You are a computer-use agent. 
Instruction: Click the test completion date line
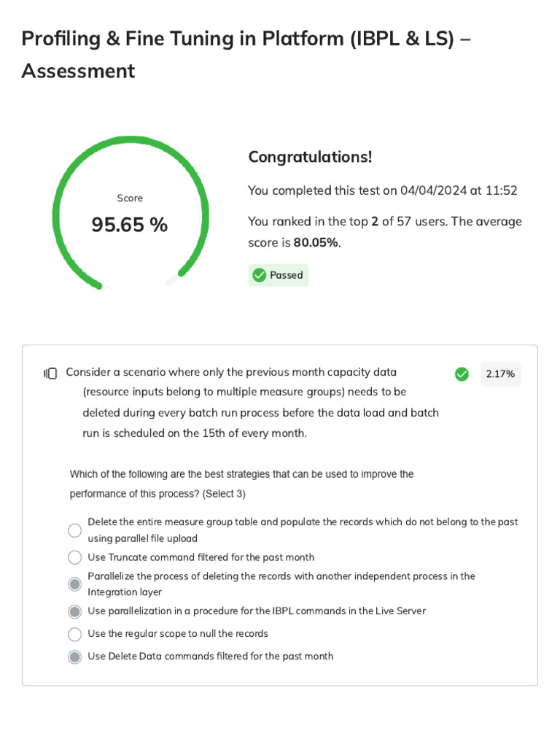382,190
